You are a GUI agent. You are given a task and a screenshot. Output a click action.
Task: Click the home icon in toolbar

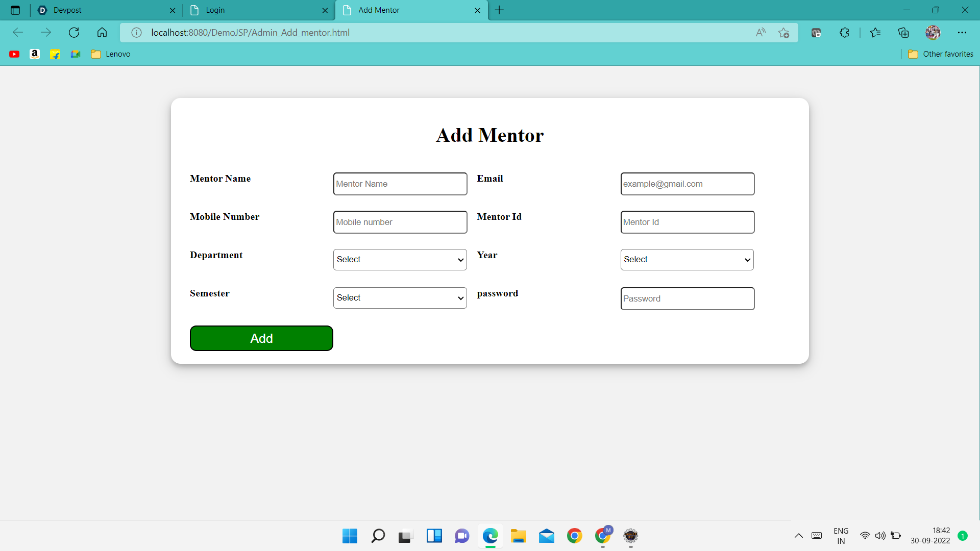[x=102, y=33]
